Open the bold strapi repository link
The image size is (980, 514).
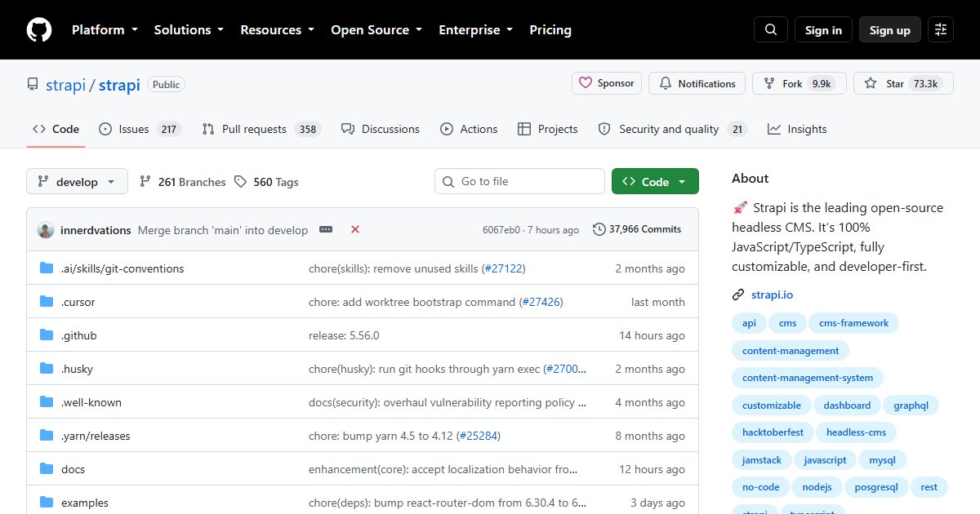[x=119, y=85]
